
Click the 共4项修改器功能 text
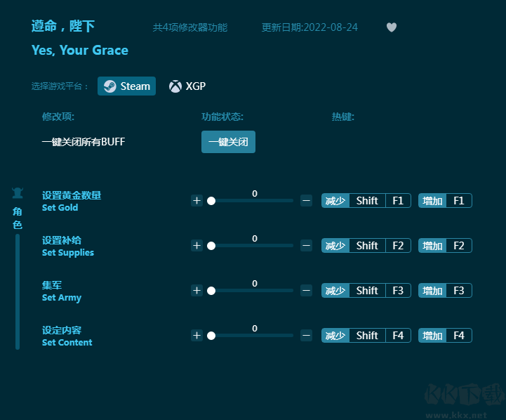(190, 27)
